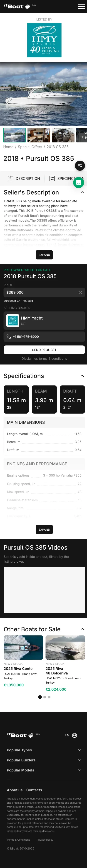Open Disclaimer, terms & conditions link
This screenshot has width=87, height=868.
44,359
